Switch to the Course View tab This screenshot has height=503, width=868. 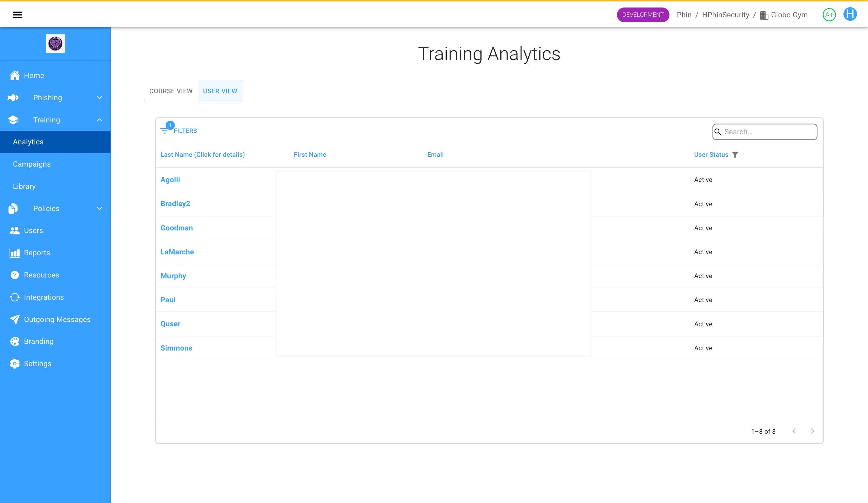point(171,91)
